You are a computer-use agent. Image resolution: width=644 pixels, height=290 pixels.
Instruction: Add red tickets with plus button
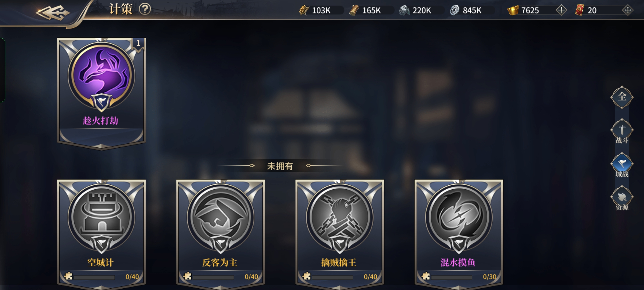(x=628, y=10)
